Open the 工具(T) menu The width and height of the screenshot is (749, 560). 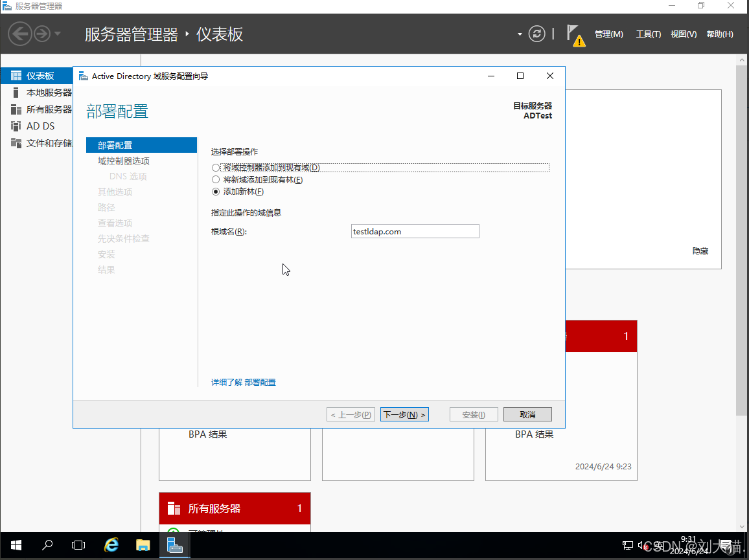tap(648, 34)
